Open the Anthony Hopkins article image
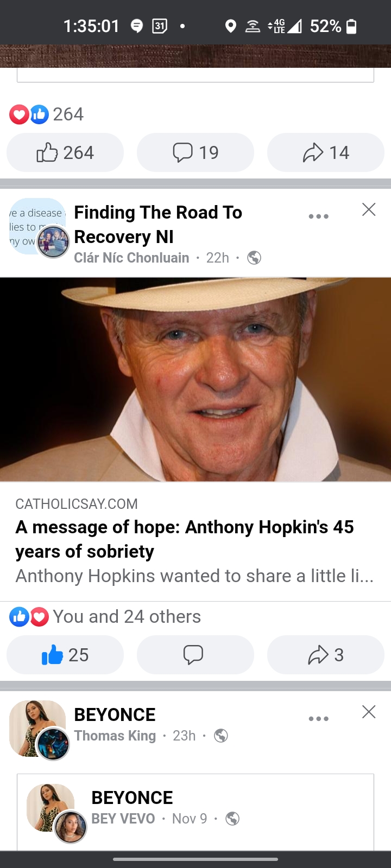 (x=195, y=379)
